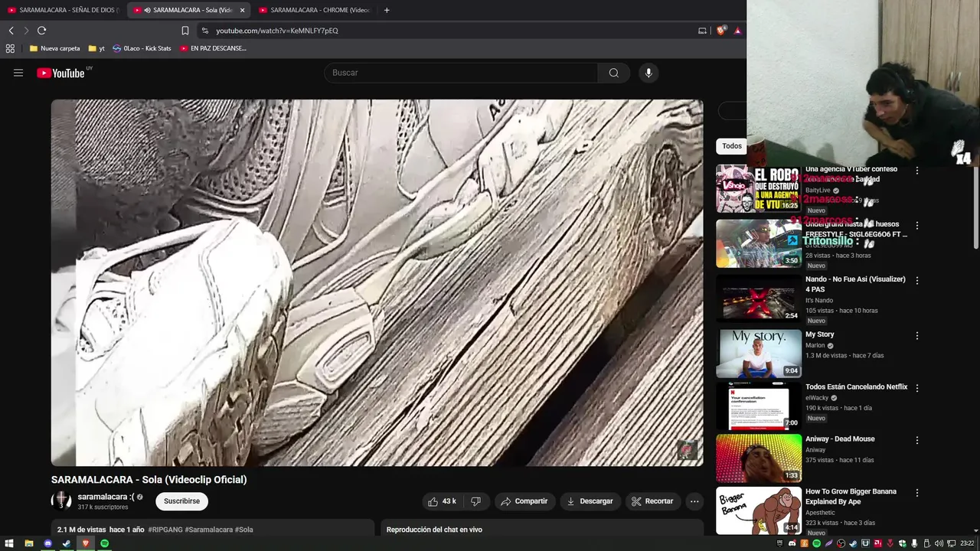Image resolution: width=980 pixels, height=551 pixels.
Task: Open the Brave Shields lion icon
Action: click(x=721, y=31)
